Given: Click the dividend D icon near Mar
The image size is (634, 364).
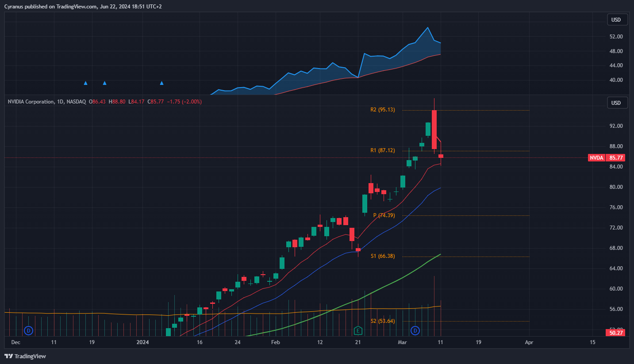Looking at the screenshot, I should point(415,330).
